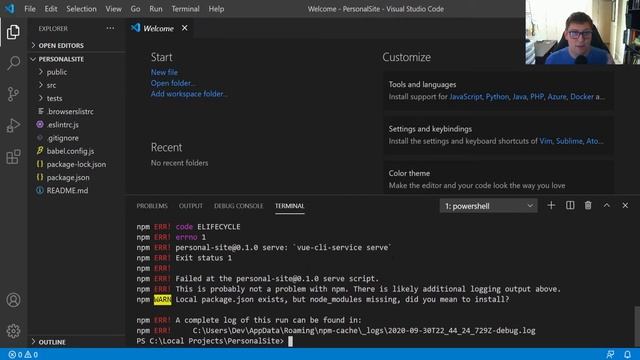Open the View menu

click(x=113, y=9)
